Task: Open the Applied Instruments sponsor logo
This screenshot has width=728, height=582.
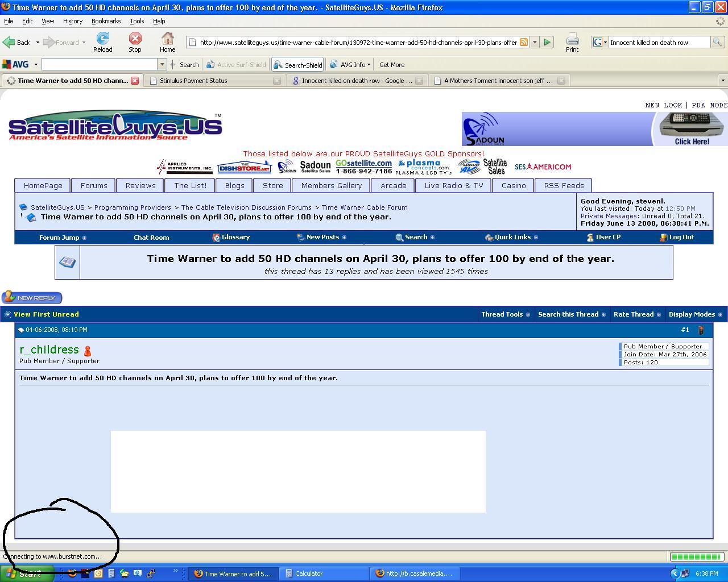Action: pyautogui.click(x=185, y=167)
